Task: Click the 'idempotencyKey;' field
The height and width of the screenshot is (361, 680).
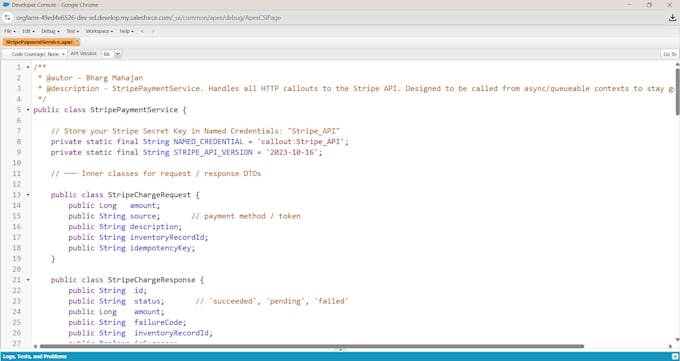Action: [x=163, y=248]
